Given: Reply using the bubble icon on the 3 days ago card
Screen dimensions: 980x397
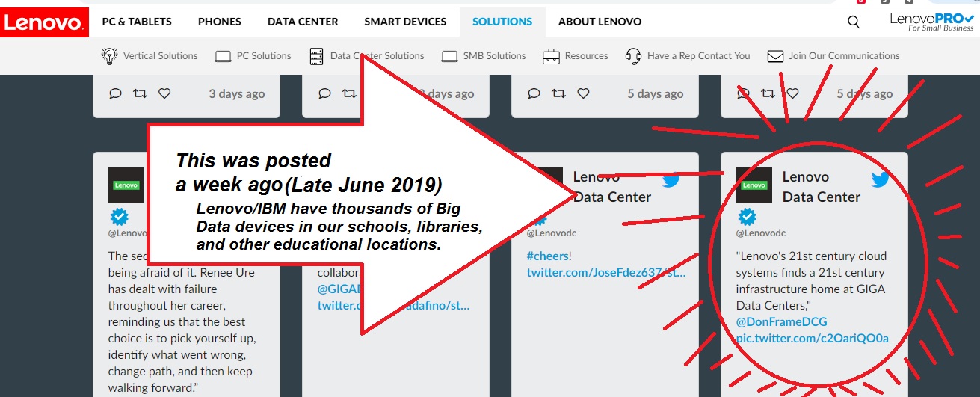Looking at the screenshot, I should click(x=115, y=93).
